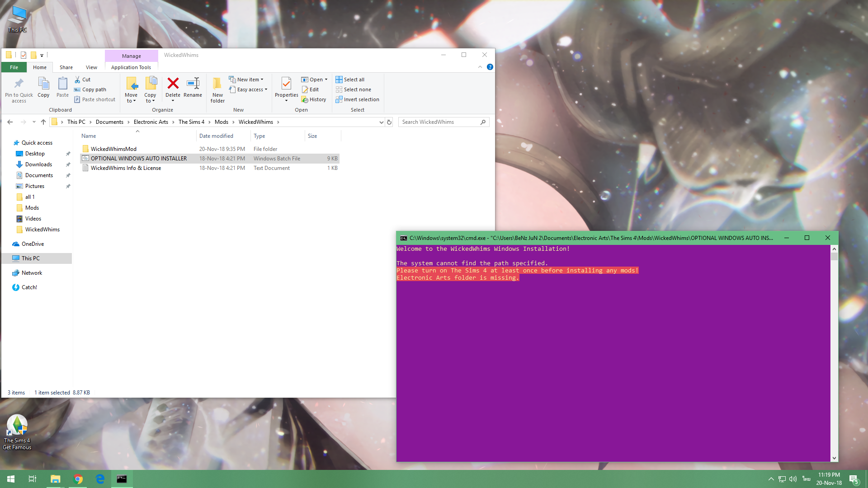Click the Manage contextual tab
The height and width of the screenshot is (488, 868).
click(x=132, y=56)
